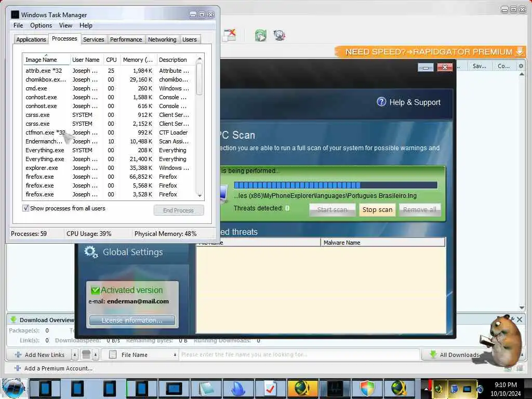Click the hamster mascot reading a book
The width and height of the screenshot is (532, 399).
[502, 340]
